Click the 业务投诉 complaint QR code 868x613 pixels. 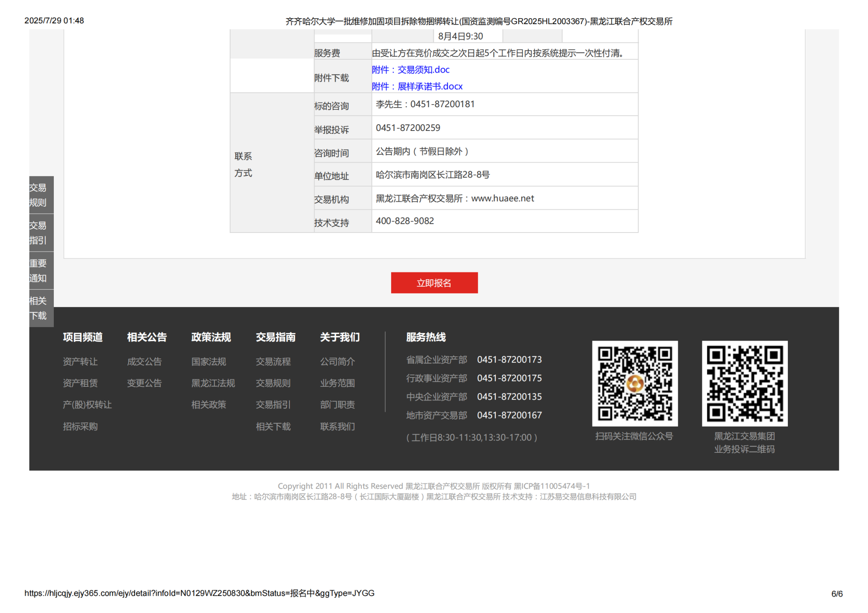click(744, 383)
